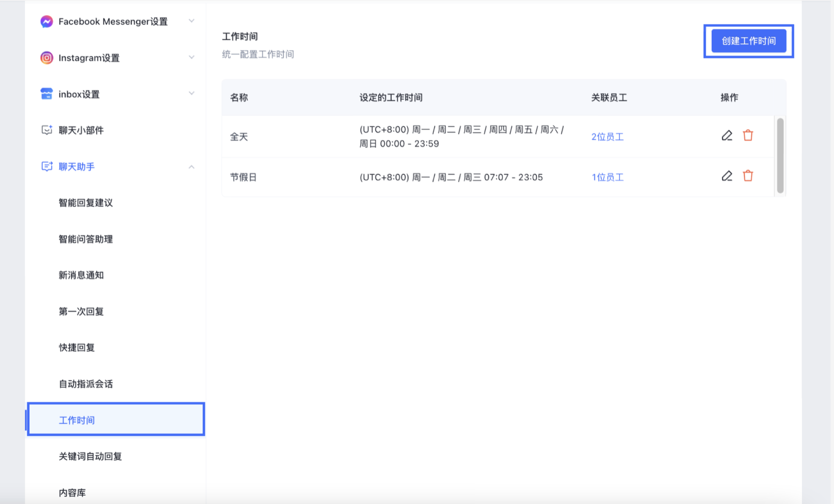834x504 pixels.
Task: Click the Instagram icon in sidebar
Action: pyautogui.click(x=46, y=58)
